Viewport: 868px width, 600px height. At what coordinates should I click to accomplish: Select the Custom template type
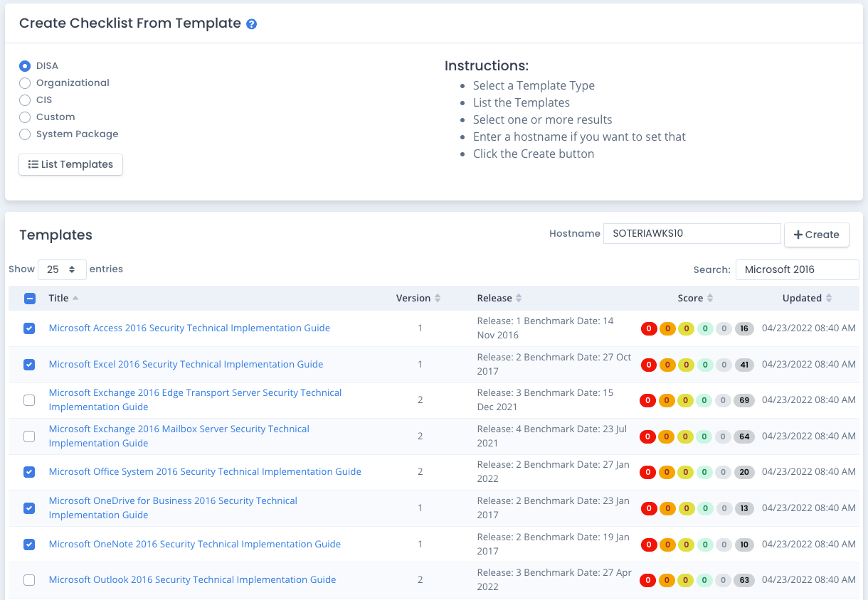pyautogui.click(x=25, y=117)
